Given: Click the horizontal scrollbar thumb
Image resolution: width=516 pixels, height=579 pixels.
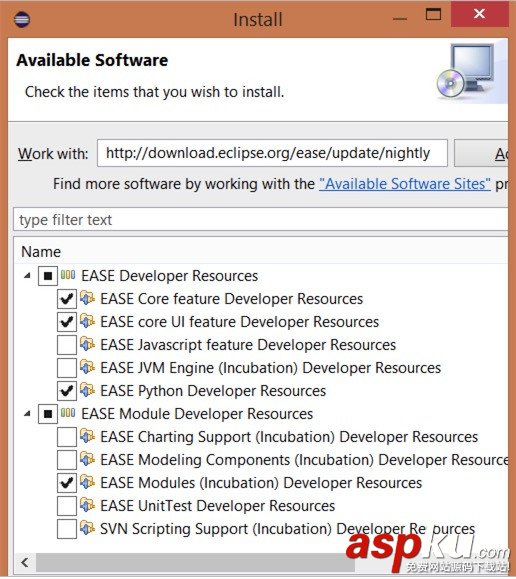Looking at the screenshot, I should tap(195, 562).
